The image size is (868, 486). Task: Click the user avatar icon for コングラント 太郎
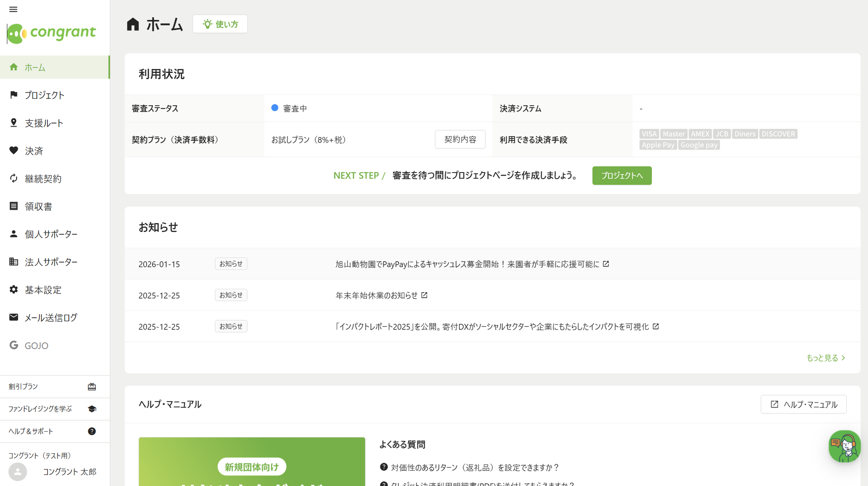coord(18,472)
